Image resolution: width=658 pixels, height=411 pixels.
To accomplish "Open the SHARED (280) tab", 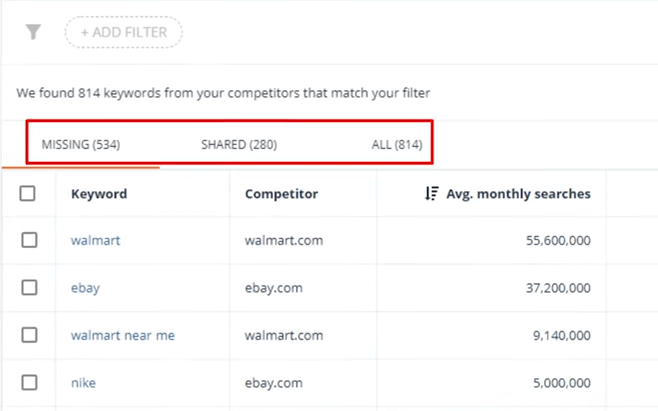I will point(239,144).
